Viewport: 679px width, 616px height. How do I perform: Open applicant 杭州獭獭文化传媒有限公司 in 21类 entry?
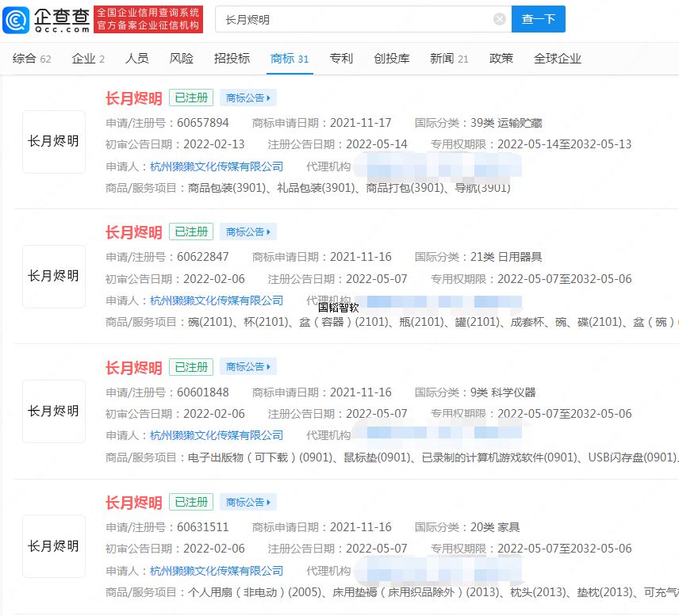[x=217, y=300]
